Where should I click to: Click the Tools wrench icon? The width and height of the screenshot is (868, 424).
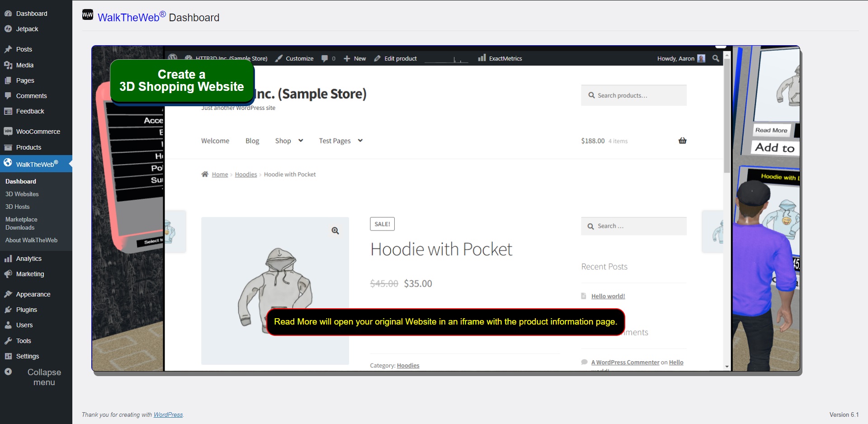pos(8,341)
